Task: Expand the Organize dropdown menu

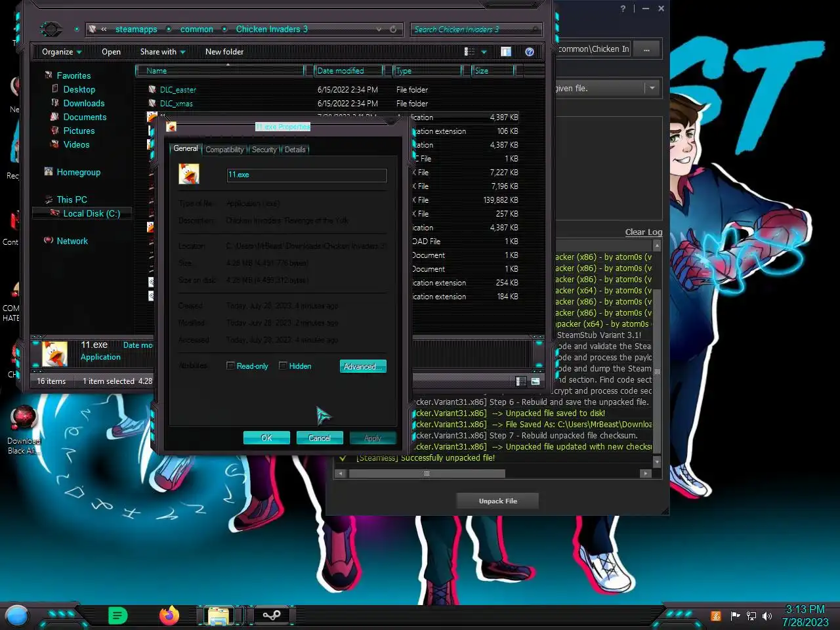Action: (62, 52)
